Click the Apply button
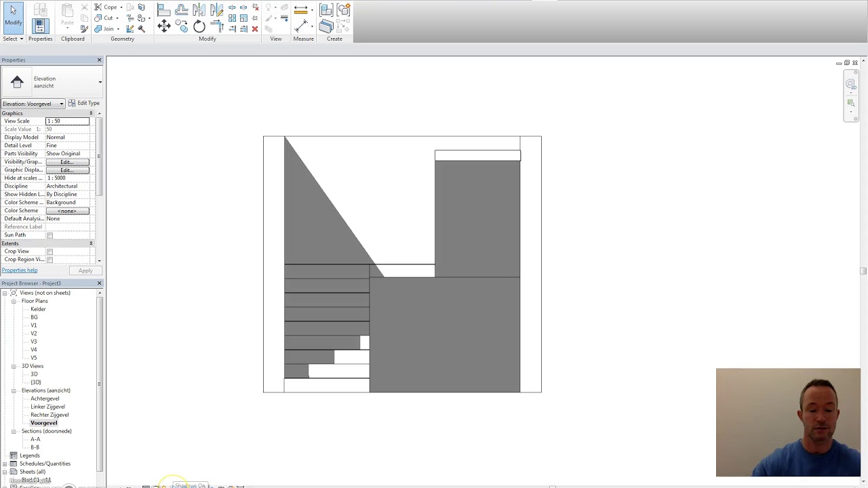 coord(85,270)
